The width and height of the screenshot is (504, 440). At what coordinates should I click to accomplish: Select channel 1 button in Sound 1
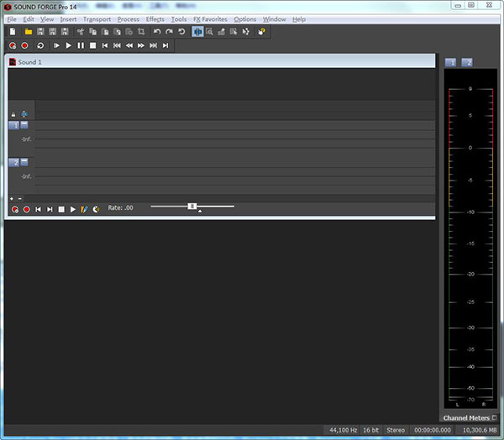(14, 125)
